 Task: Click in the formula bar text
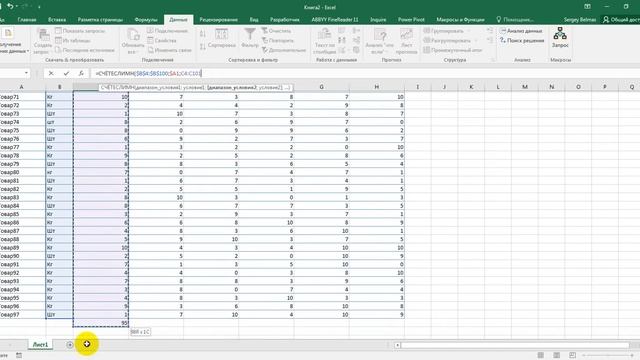tap(148, 73)
